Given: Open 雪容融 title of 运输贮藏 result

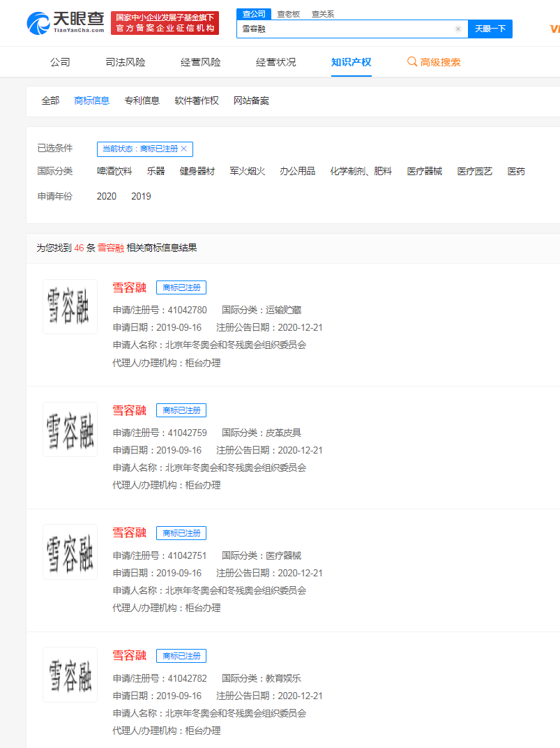Looking at the screenshot, I should [129, 287].
